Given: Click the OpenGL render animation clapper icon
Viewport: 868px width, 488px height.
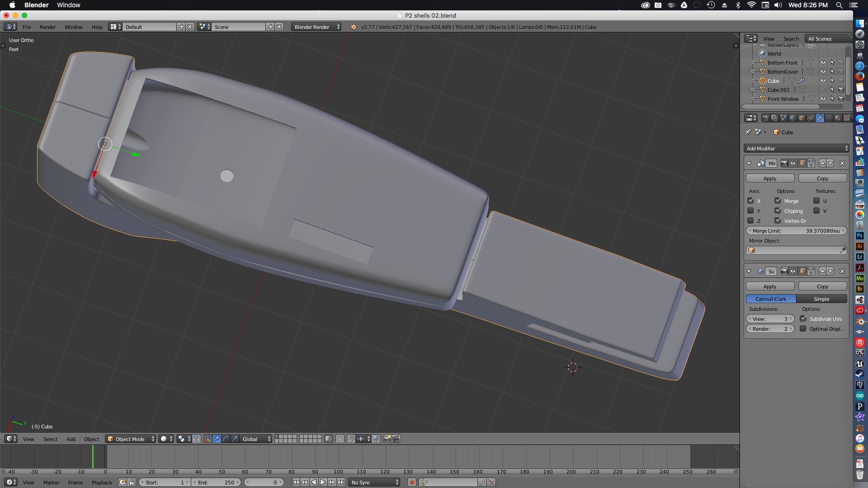Looking at the screenshot, I should pos(396,439).
